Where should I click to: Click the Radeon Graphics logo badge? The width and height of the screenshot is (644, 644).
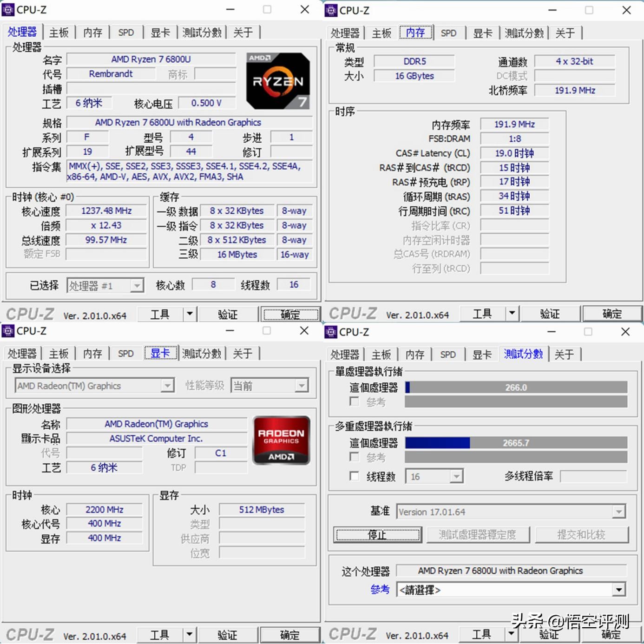[x=281, y=440]
